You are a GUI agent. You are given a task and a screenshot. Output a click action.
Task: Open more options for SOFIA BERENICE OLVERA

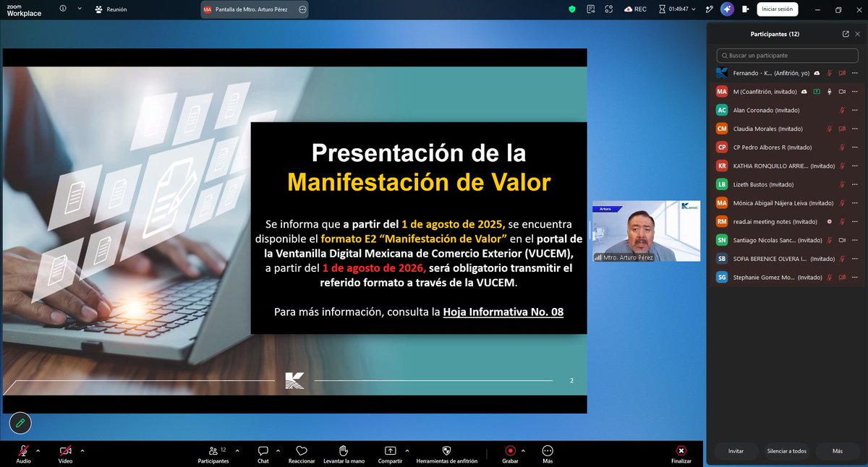(x=854, y=258)
